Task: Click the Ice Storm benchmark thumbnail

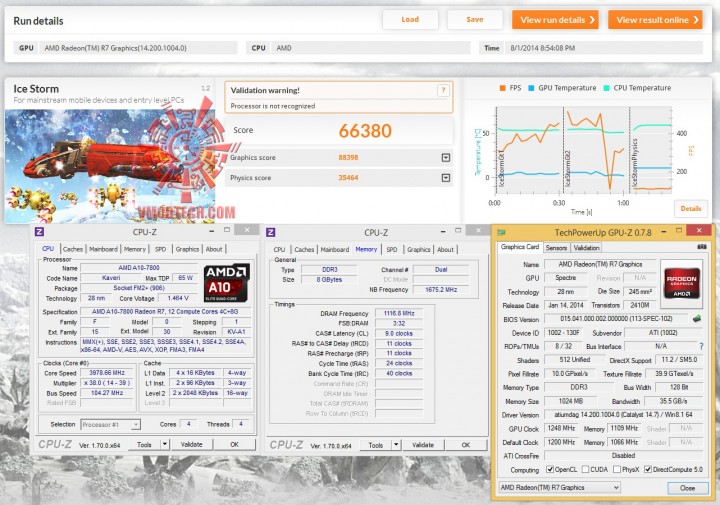Action: point(110,165)
